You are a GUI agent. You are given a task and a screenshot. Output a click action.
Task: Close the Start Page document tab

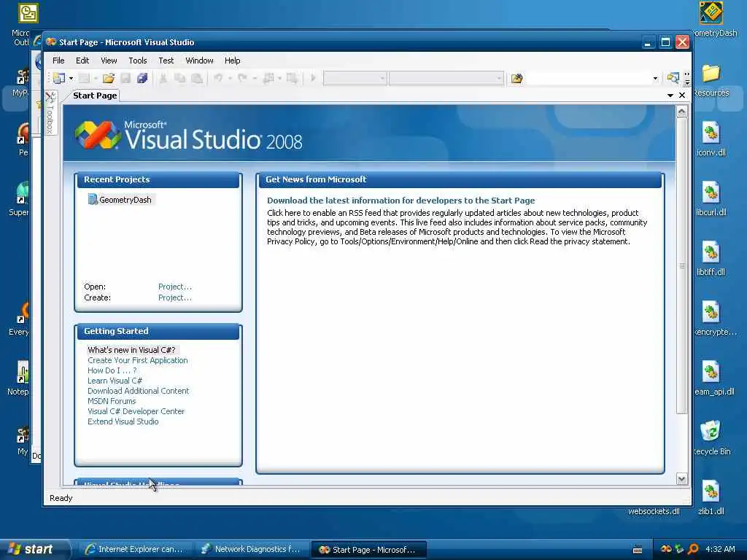click(682, 96)
